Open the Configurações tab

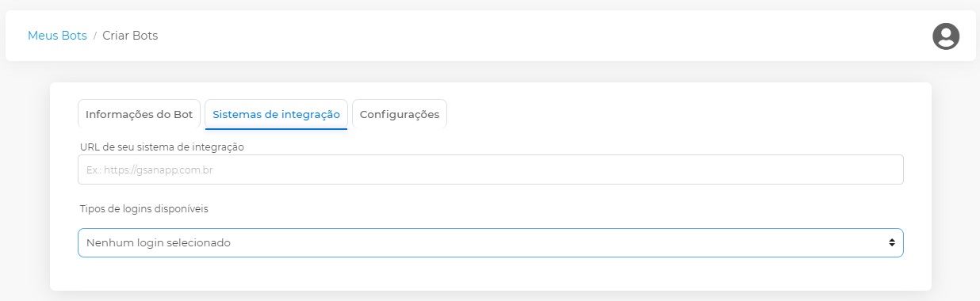(x=400, y=114)
